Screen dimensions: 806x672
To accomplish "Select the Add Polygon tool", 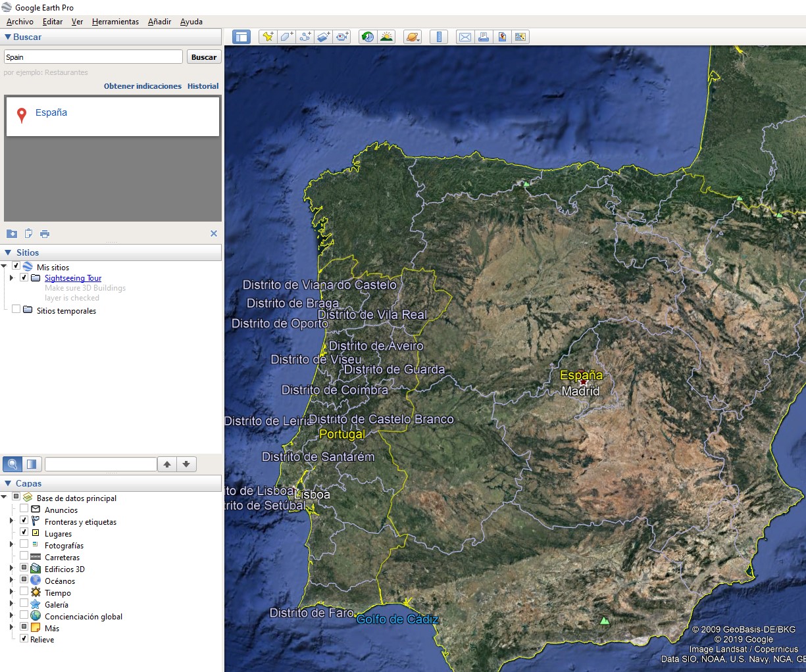I will tap(286, 37).
